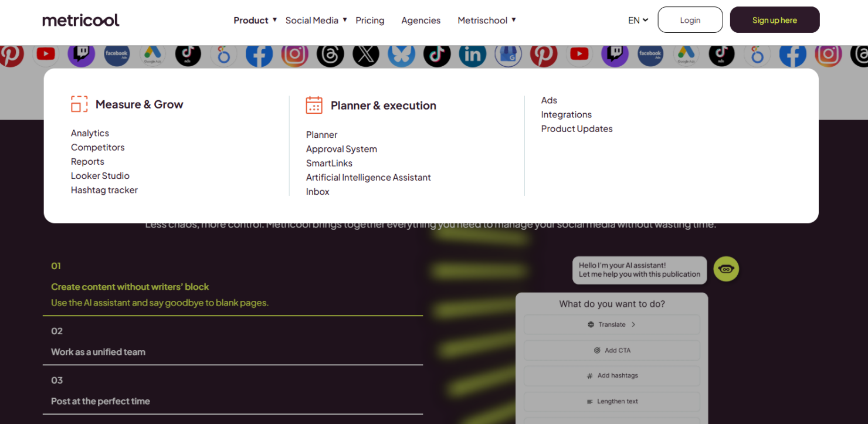
Task: Open the Product dropdown in the navbar
Action: [x=251, y=20]
